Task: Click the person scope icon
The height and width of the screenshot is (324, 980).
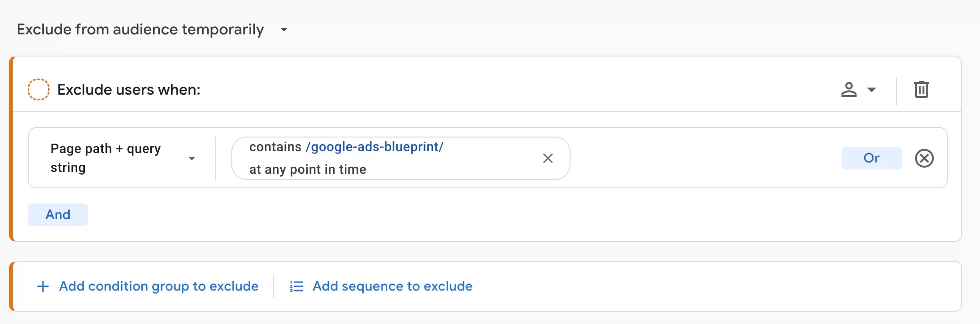Action: click(849, 89)
